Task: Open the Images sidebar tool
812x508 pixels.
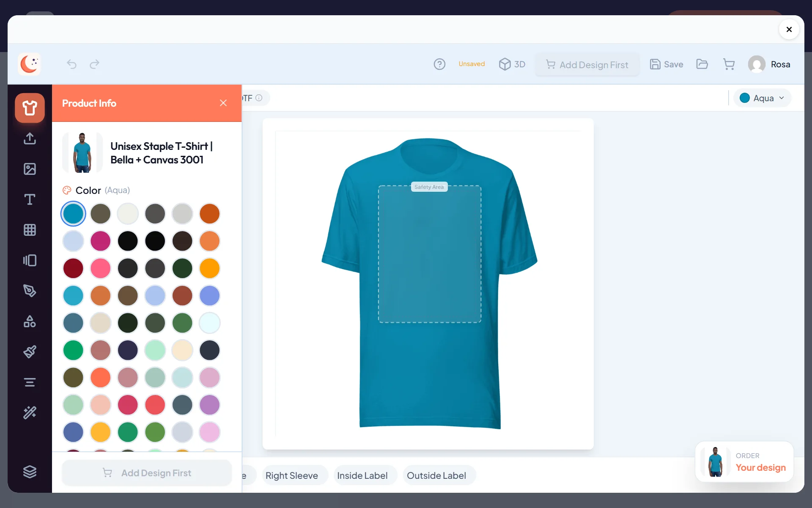Action: pos(30,169)
